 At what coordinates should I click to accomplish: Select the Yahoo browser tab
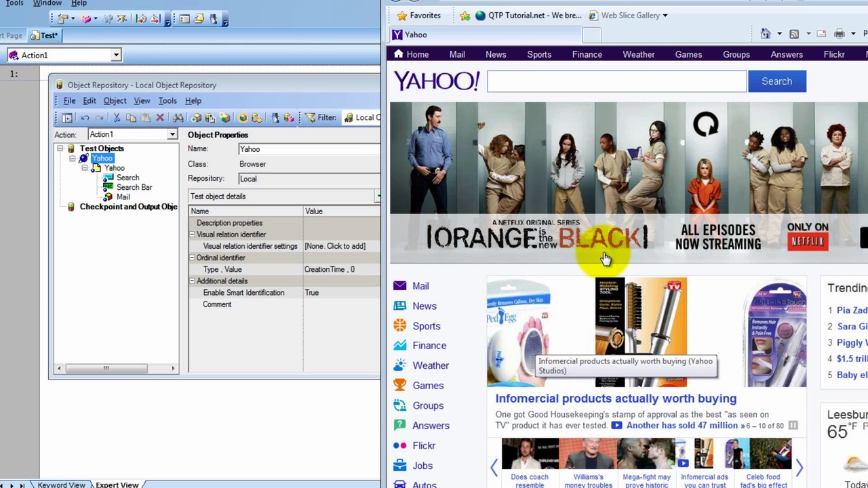coord(484,35)
